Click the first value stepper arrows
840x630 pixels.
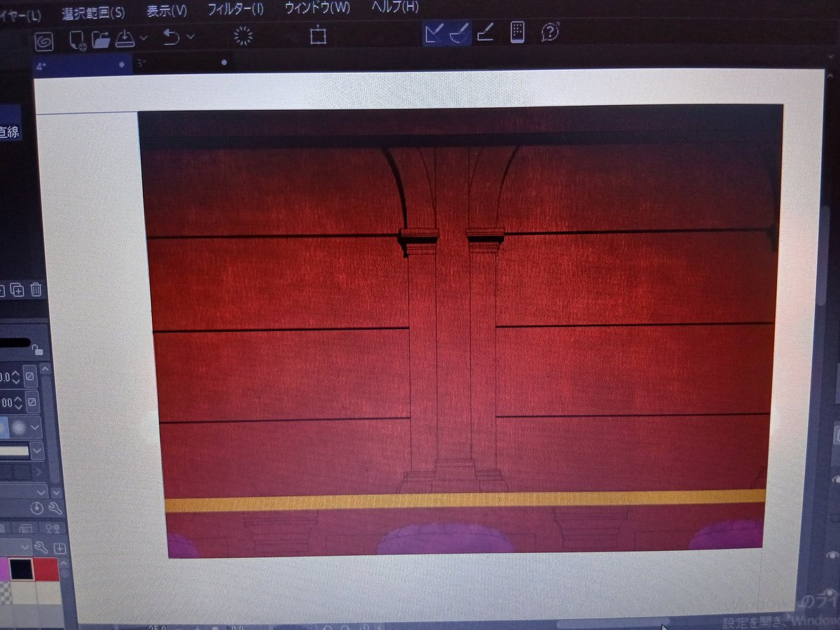click(16, 377)
